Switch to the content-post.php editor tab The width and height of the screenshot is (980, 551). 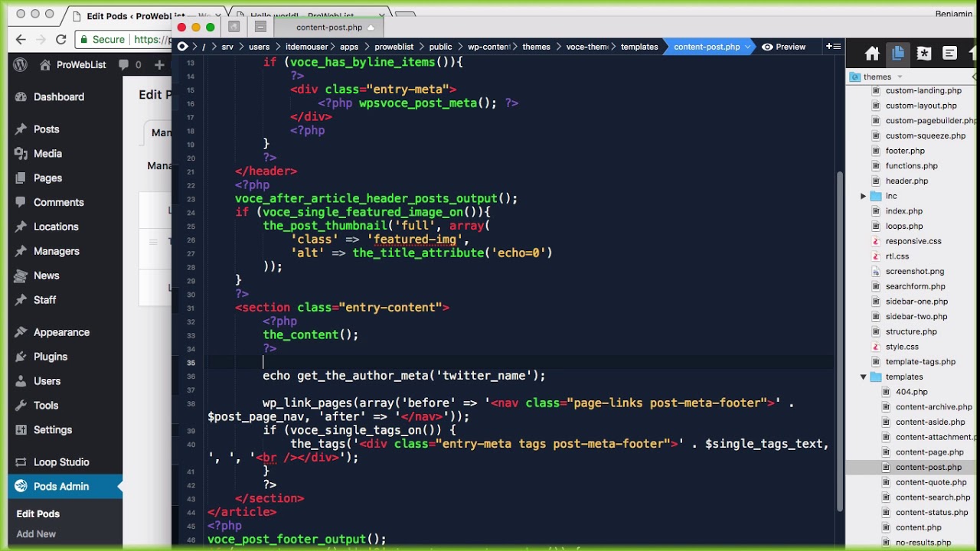pyautogui.click(x=329, y=27)
